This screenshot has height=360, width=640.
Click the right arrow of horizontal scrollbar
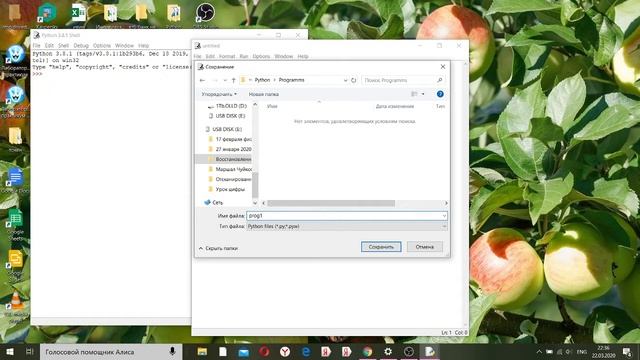[x=446, y=203]
